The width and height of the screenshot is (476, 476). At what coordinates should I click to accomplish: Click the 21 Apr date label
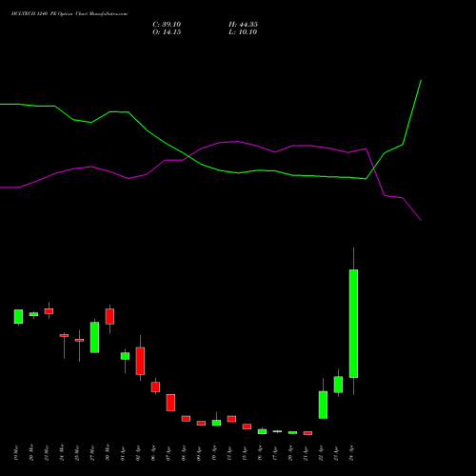click(x=306, y=453)
